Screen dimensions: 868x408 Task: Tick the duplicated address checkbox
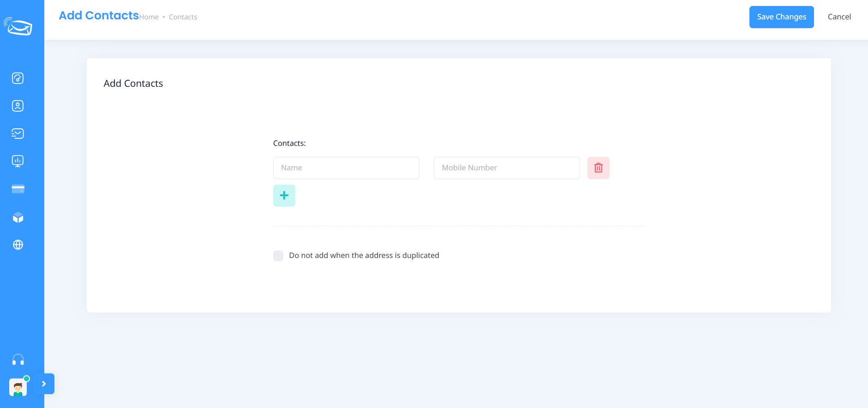coord(278,256)
